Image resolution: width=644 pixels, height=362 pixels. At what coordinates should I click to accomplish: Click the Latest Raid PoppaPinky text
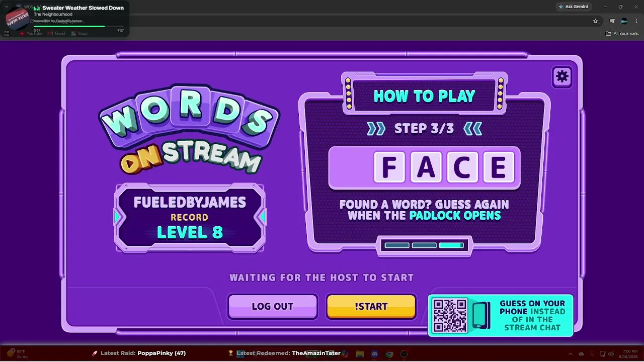(x=143, y=353)
